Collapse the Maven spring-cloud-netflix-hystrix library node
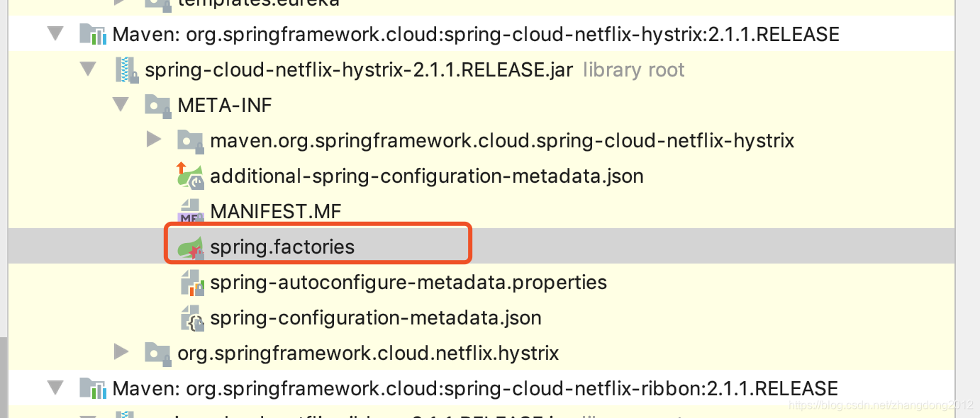The width and height of the screenshot is (980, 418). (55, 33)
